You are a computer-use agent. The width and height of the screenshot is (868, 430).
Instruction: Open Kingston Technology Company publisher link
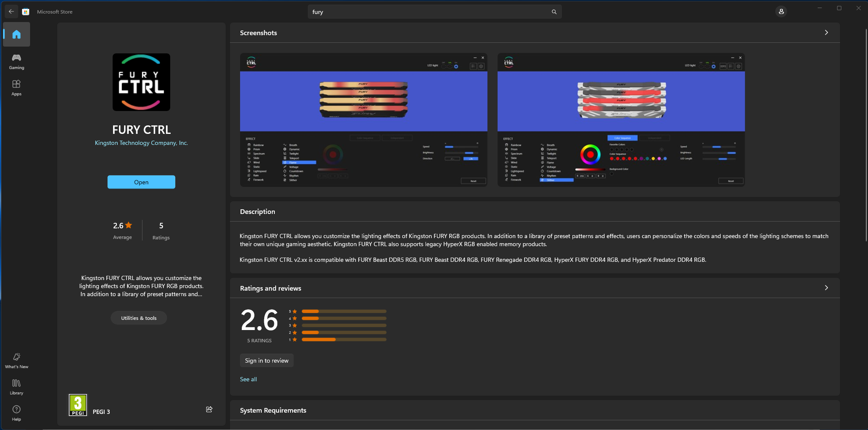[x=141, y=143]
